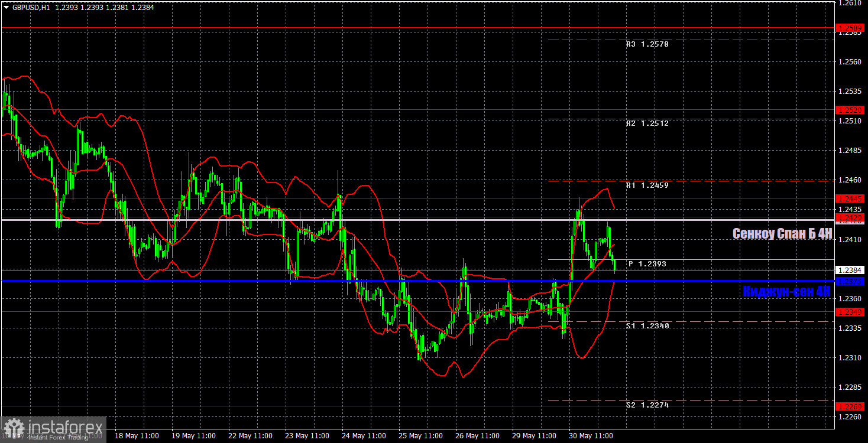
Task: Click the R2 1.2512 pivot label
Action: 647,123
